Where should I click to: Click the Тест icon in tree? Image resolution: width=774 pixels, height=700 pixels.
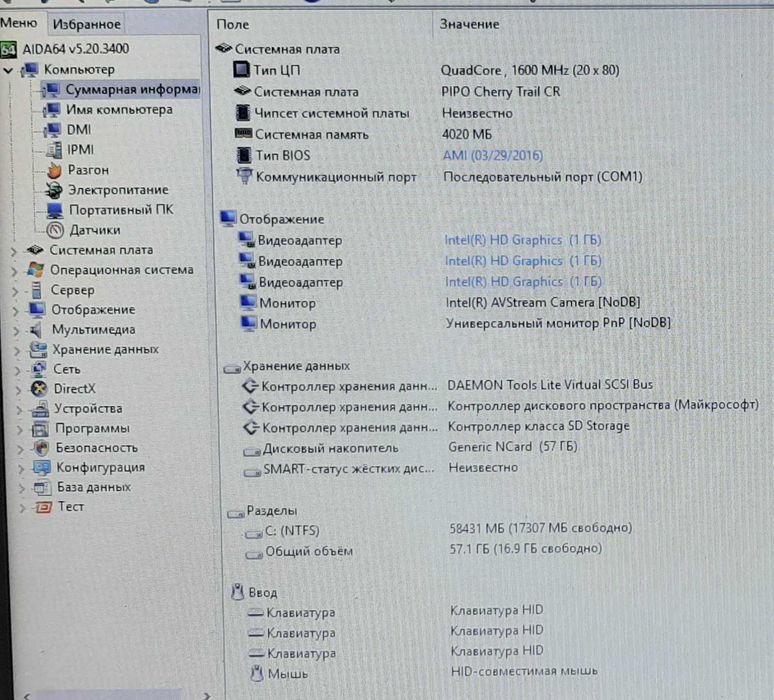[x=43, y=507]
